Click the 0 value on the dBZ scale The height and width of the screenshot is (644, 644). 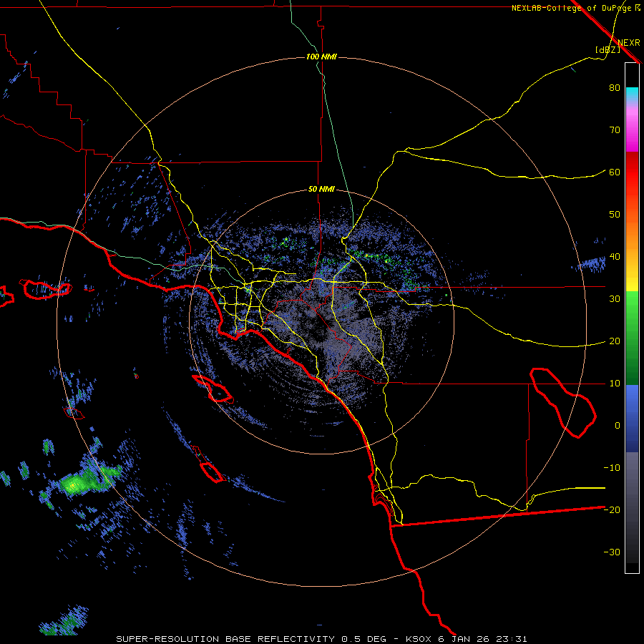click(618, 426)
